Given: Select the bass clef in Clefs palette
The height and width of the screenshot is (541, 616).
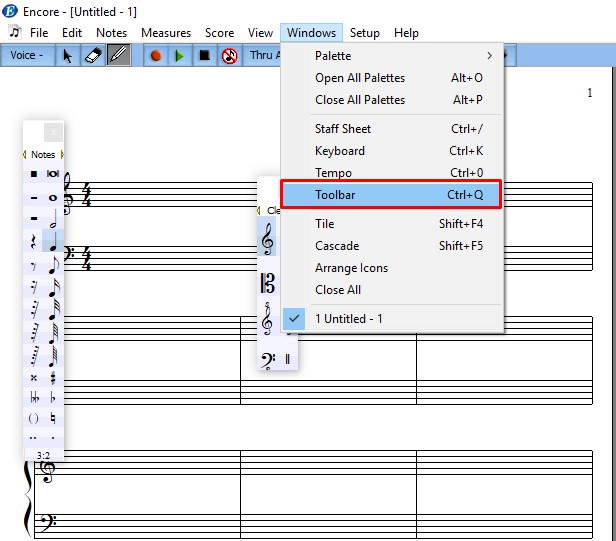Looking at the screenshot, I should [268, 360].
